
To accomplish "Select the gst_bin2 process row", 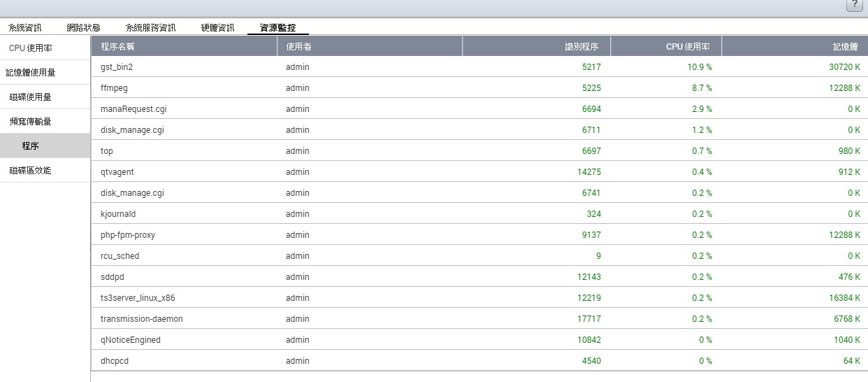I will [x=479, y=66].
